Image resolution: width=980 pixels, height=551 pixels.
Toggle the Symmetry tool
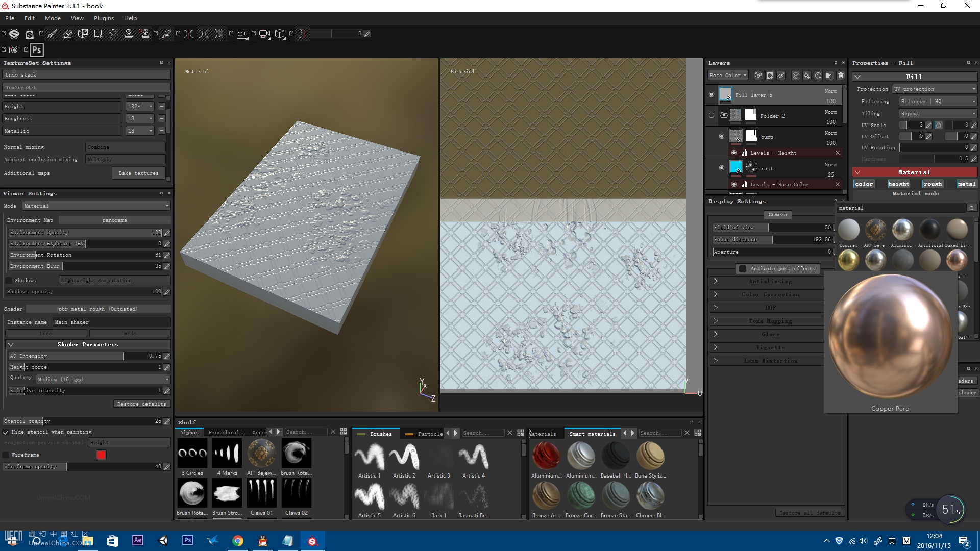[x=189, y=34]
